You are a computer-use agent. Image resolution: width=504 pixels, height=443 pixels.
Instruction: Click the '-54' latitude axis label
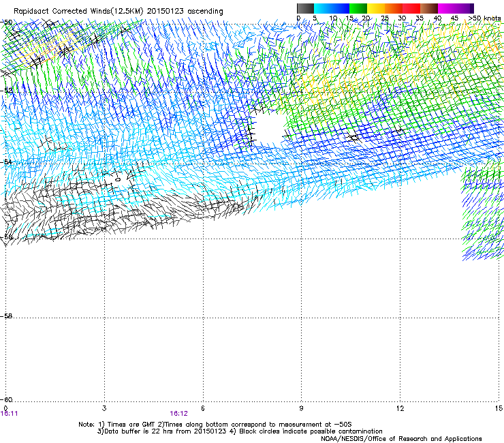click(7, 162)
